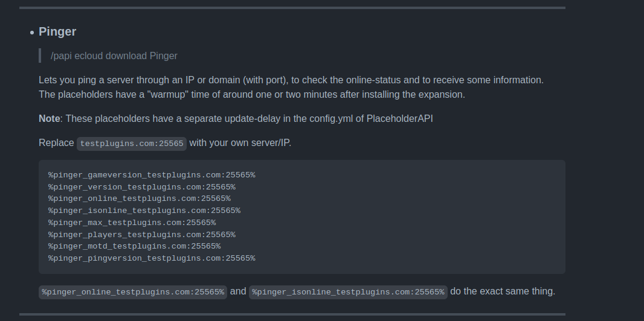The image size is (644, 321).
Task: Click the %pinger_players_testplugins.com:25565% code line
Action: (142, 235)
